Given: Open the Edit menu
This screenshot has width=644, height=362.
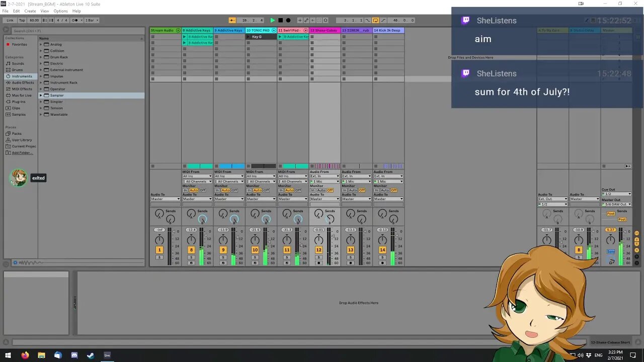Looking at the screenshot, I should click(x=17, y=11).
